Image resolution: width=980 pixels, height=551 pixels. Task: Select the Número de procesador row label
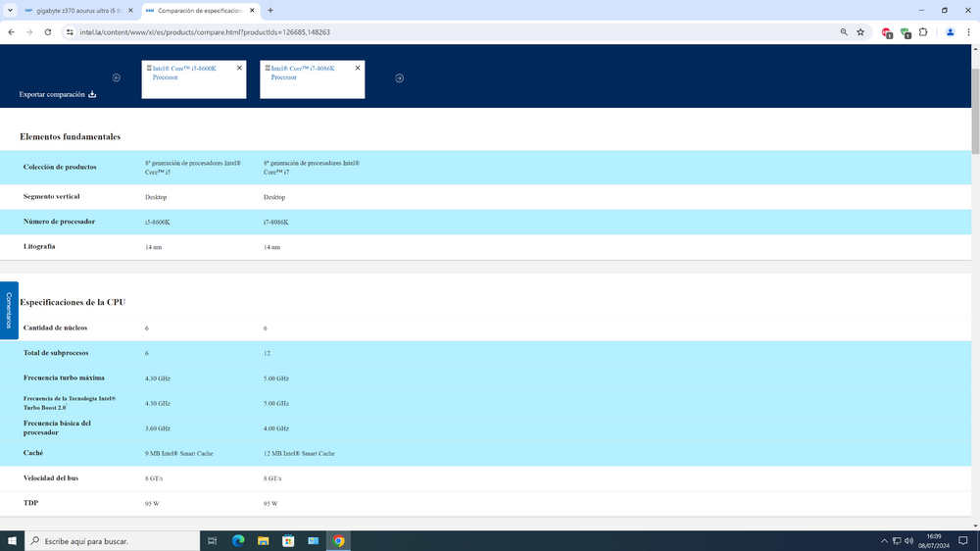coord(60,222)
